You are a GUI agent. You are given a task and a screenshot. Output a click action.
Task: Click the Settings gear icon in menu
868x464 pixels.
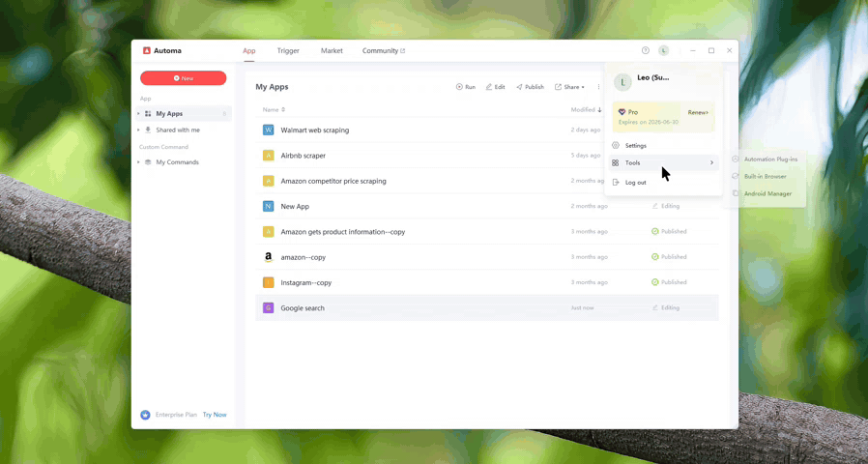click(x=616, y=146)
